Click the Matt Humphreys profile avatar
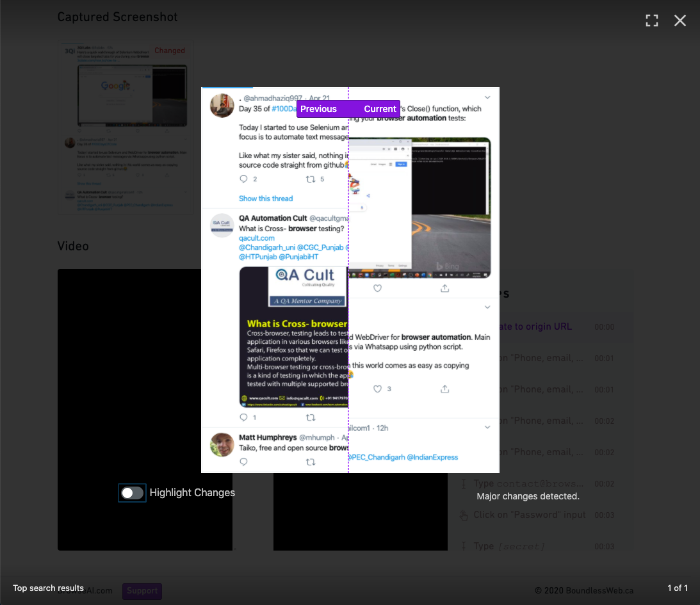The image size is (700, 605). coord(222,445)
